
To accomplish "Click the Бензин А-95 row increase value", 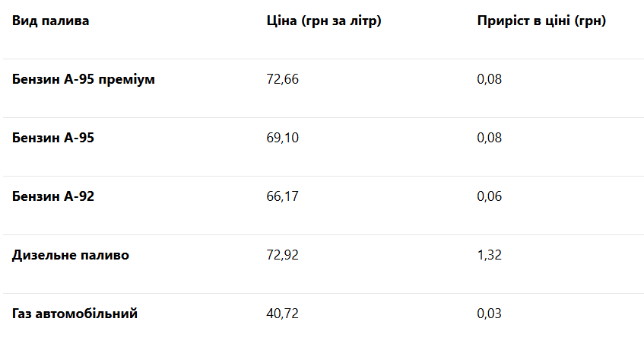I will [x=490, y=138].
